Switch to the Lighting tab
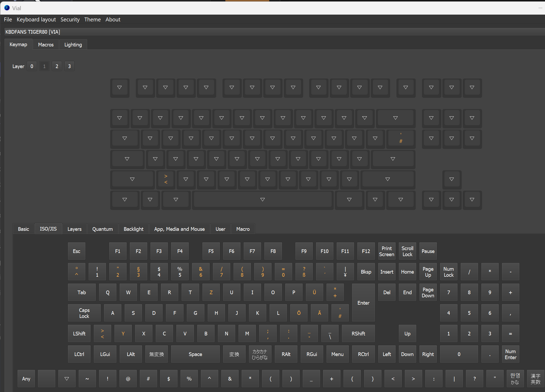This screenshot has width=545, height=392. (73, 45)
